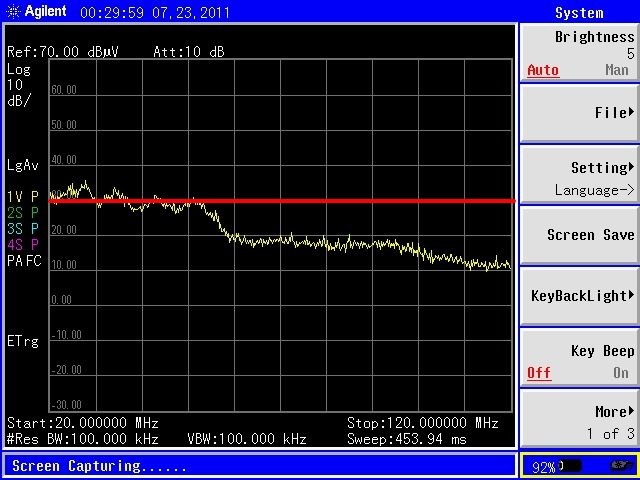The height and width of the screenshot is (480, 640).
Task: Open the File softkey menu
Action: pos(580,113)
